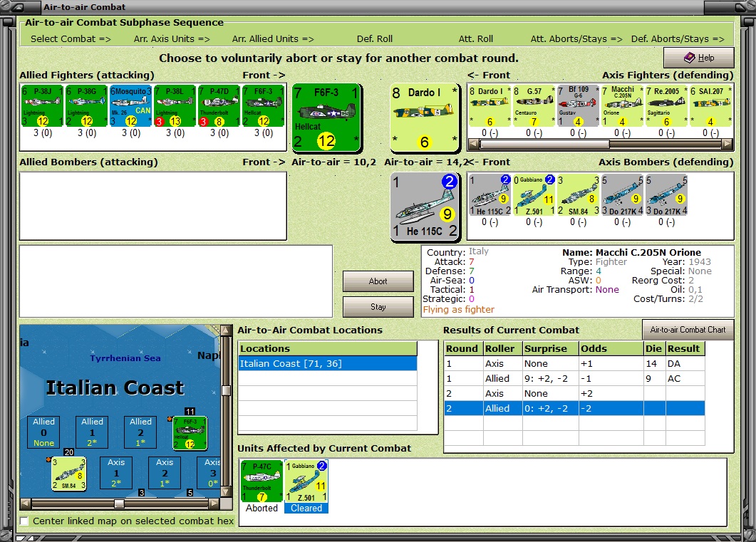Click the Att. Roll subphase step
Viewport: 756px width, 542px height.
click(476, 39)
